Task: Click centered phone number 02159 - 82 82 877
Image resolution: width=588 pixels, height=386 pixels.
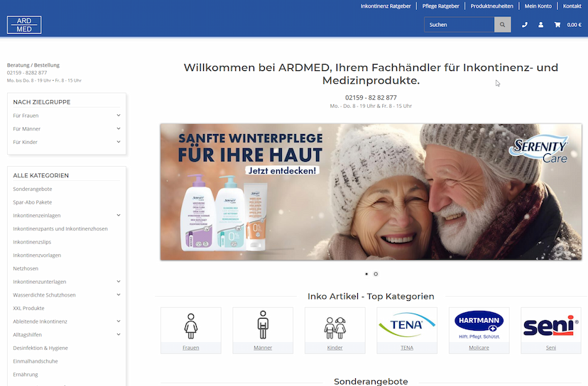Action: tap(371, 97)
